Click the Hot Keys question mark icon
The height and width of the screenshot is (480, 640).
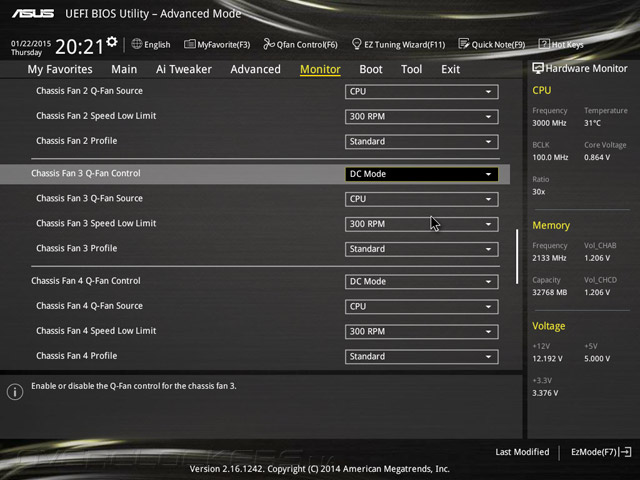click(544, 44)
